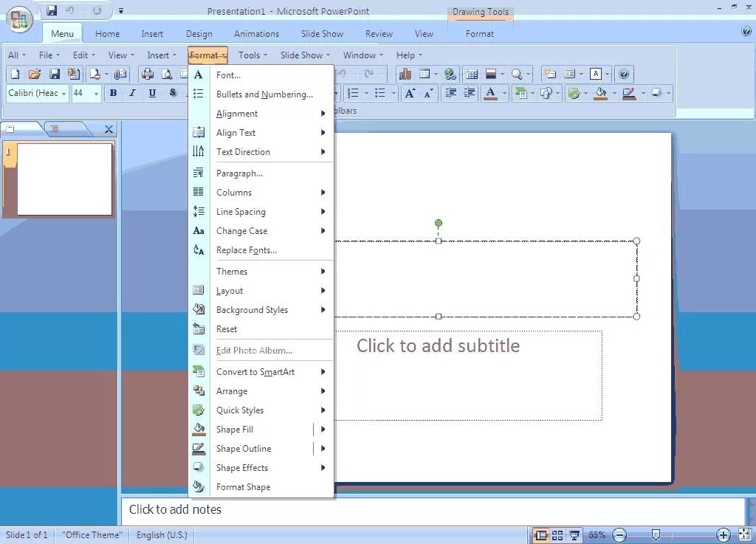Switch to the Design ribbon tab
756x544 pixels.
coord(199,34)
